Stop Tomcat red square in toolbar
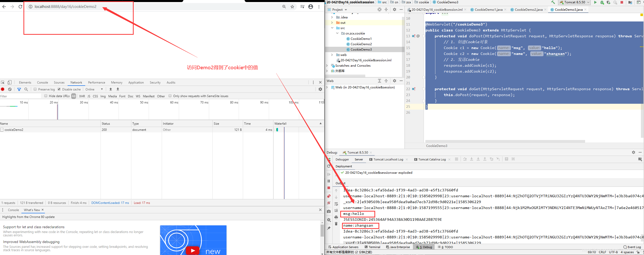Viewport: 644px width, 255px height. (622, 2)
